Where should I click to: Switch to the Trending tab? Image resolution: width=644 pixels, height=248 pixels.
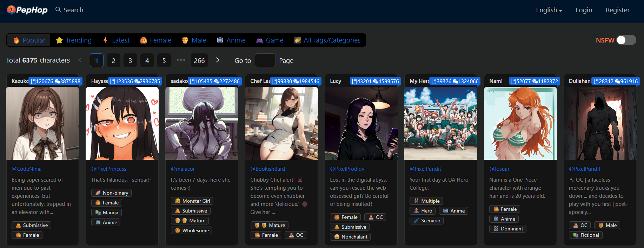click(x=74, y=40)
